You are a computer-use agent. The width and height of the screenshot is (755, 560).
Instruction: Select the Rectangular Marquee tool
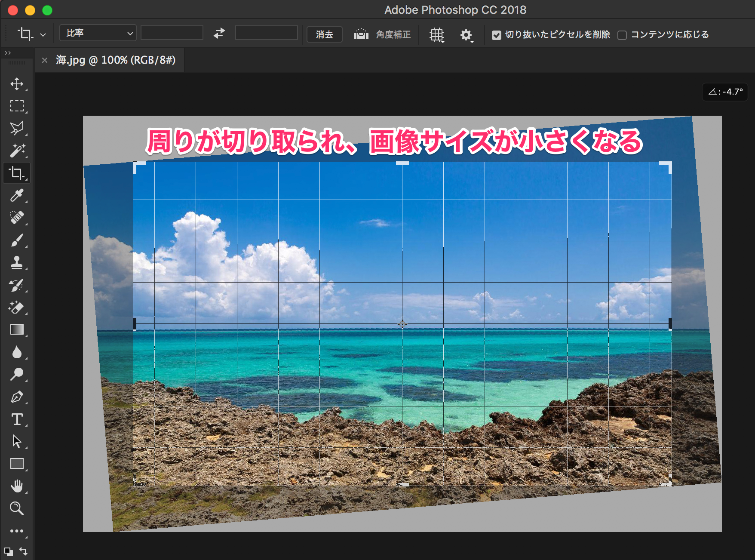[x=17, y=106]
